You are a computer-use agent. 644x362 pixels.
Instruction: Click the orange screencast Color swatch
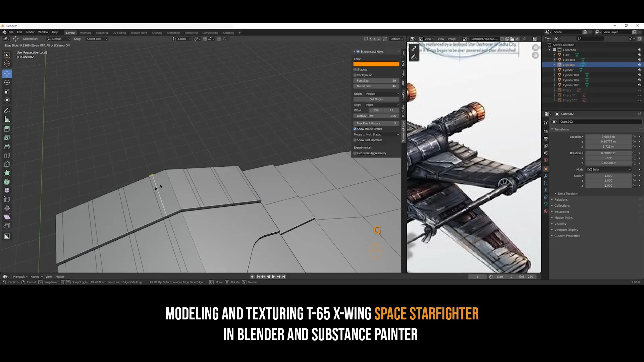pos(376,64)
